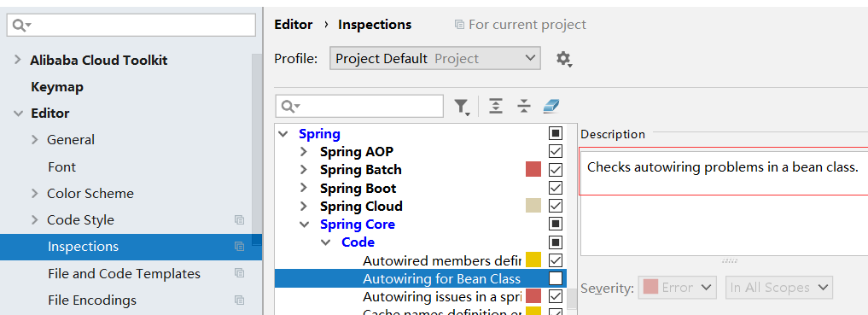The image size is (868, 315).
Task: Click the Collapse All inspections icon
Action: (x=524, y=106)
